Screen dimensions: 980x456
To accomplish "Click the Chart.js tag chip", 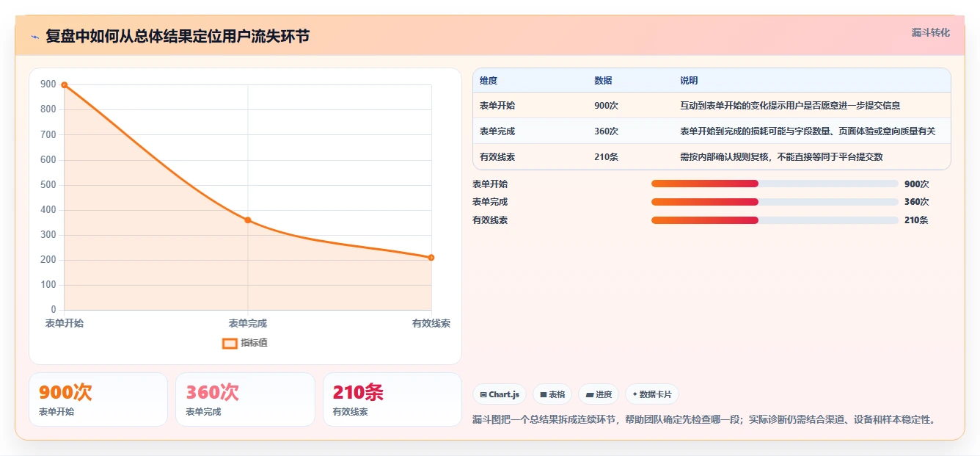I will [x=500, y=394].
